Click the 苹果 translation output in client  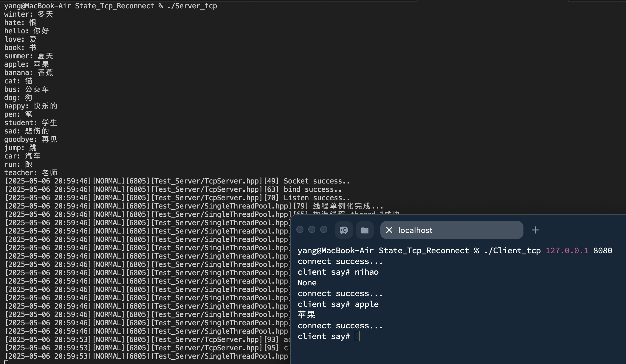306,315
